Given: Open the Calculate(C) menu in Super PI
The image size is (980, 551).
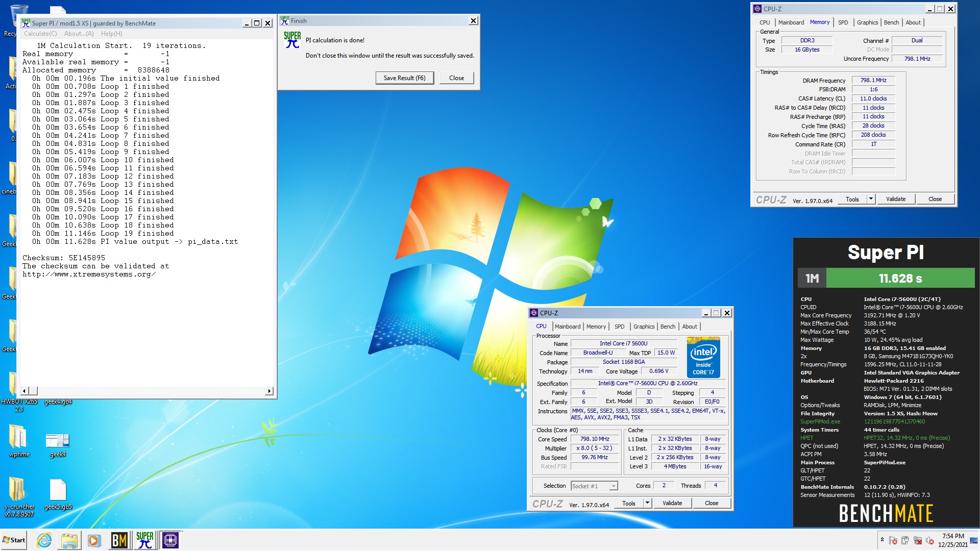Looking at the screenshot, I should tap(40, 34).
